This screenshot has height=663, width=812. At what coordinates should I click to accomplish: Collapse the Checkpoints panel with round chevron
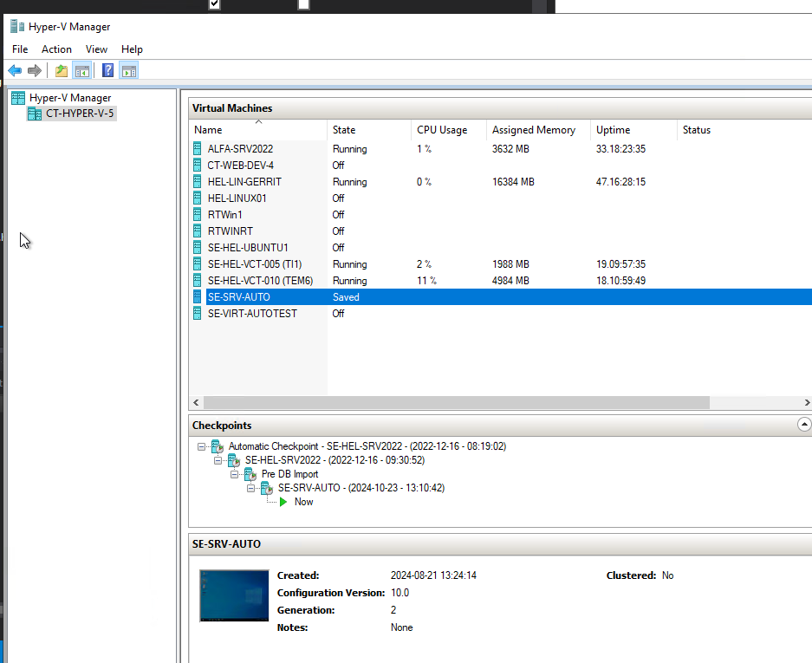point(803,425)
